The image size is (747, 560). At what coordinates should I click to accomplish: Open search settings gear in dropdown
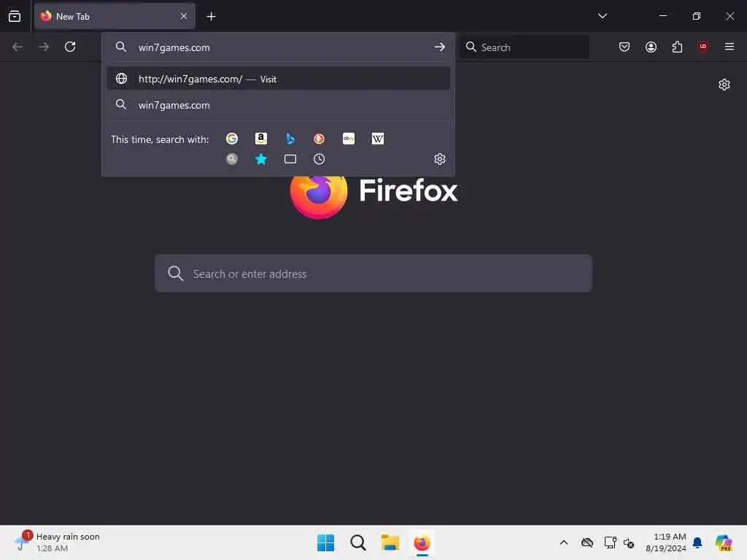point(440,159)
